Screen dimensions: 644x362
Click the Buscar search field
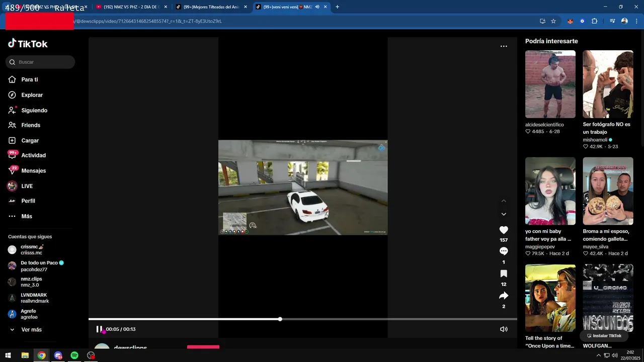[40, 62]
